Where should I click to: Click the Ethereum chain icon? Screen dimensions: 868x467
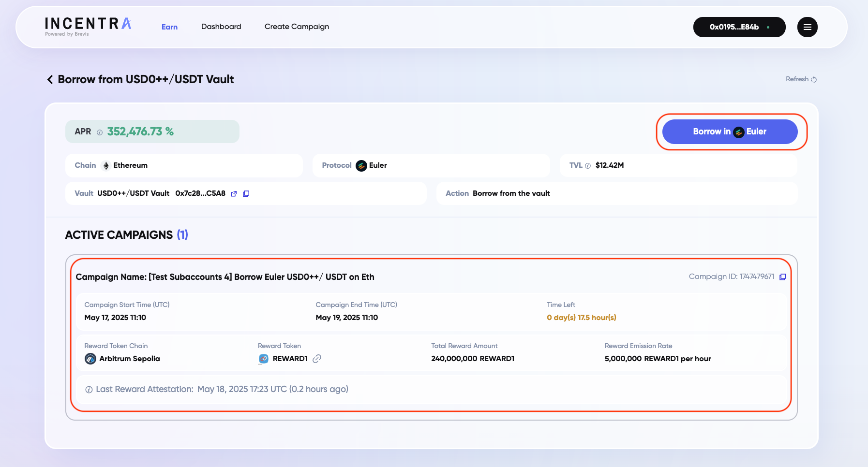click(x=106, y=166)
